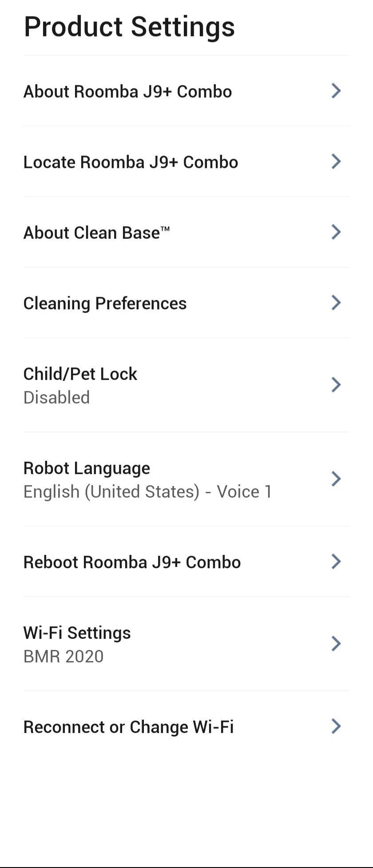Tap the Wi-Fi Settings chevron icon
The image size is (373, 868).
336,644
